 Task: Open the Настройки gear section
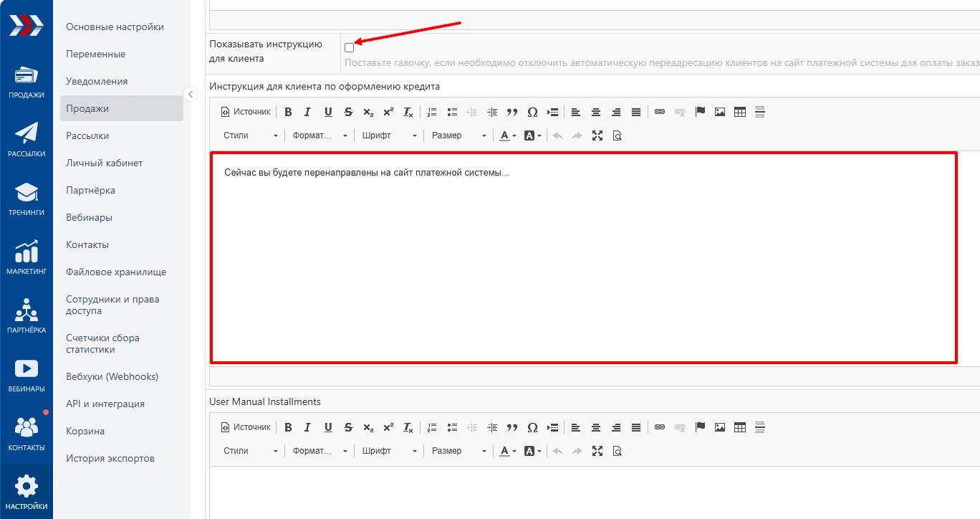point(27,493)
